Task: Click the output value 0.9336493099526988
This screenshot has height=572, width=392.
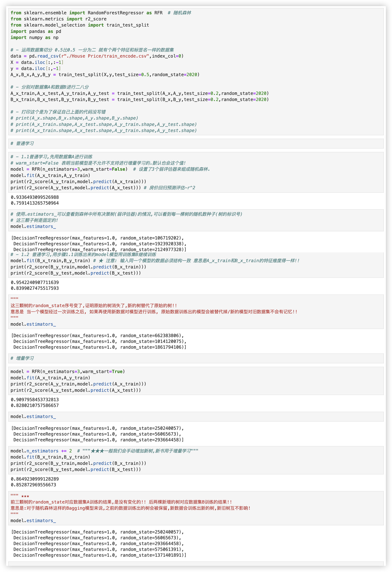Action: 35,197
